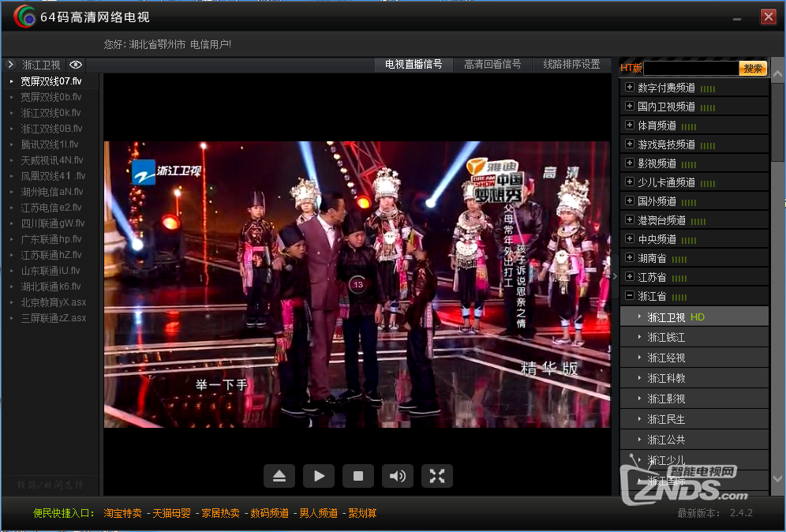Minimize the 64码高清网络电视 window
Image resolution: width=786 pixels, height=532 pixels.
736,19
